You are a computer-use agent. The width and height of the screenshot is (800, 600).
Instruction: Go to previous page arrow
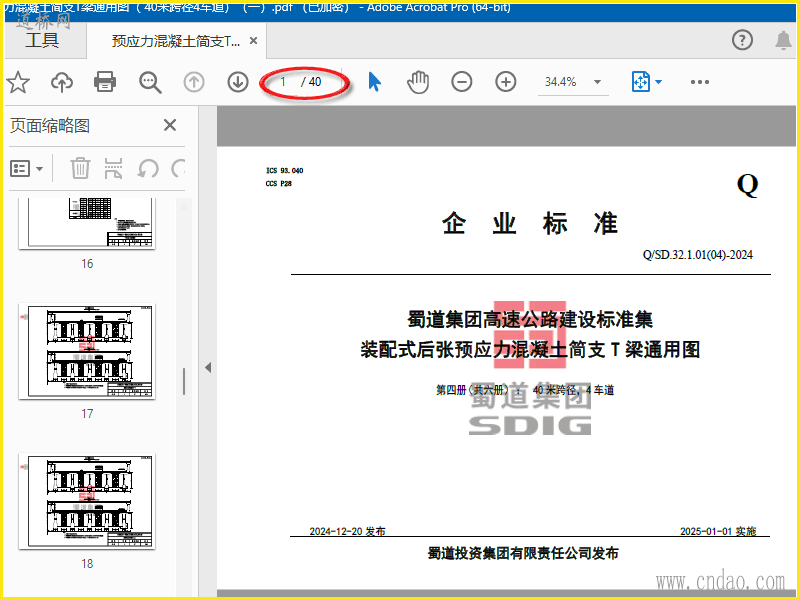pyautogui.click(x=194, y=82)
